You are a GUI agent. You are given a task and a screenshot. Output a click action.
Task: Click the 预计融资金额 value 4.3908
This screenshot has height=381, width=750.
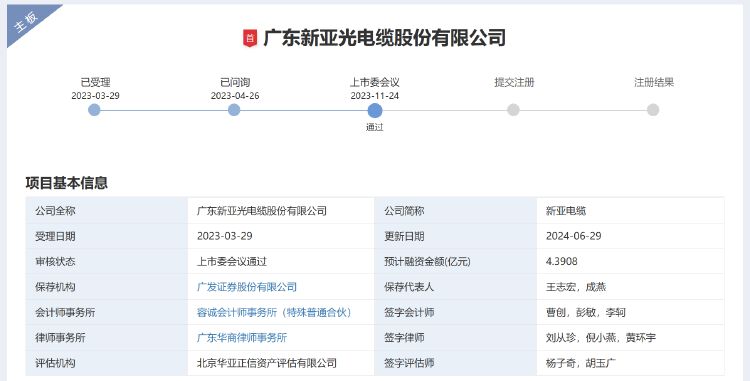(562, 261)
